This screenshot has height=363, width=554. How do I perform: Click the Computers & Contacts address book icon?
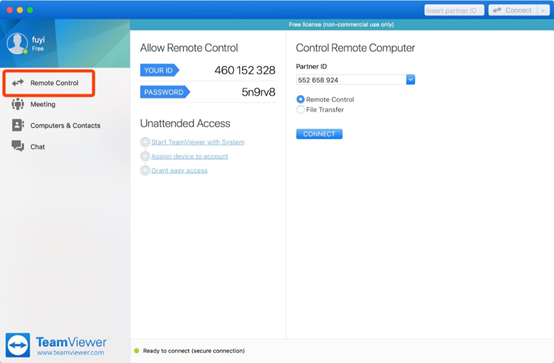click(x=18, y=125)
